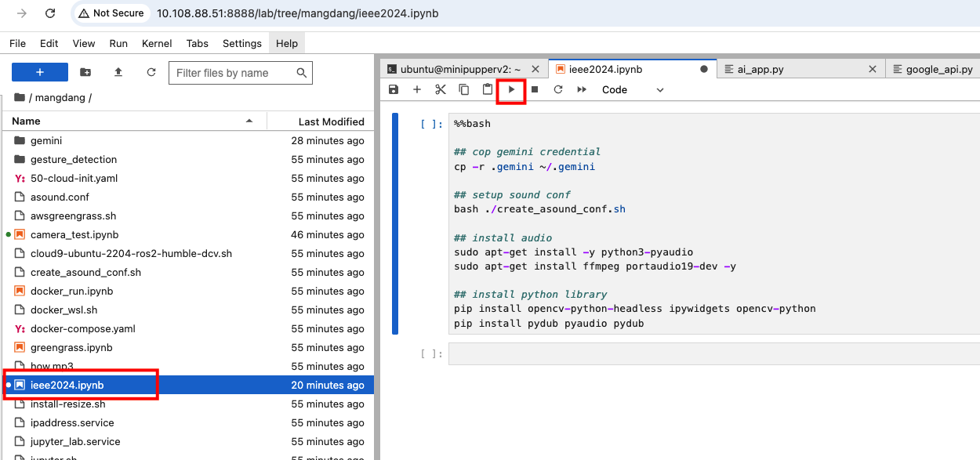Insert a new cell below with plus icon

[417, 90]
